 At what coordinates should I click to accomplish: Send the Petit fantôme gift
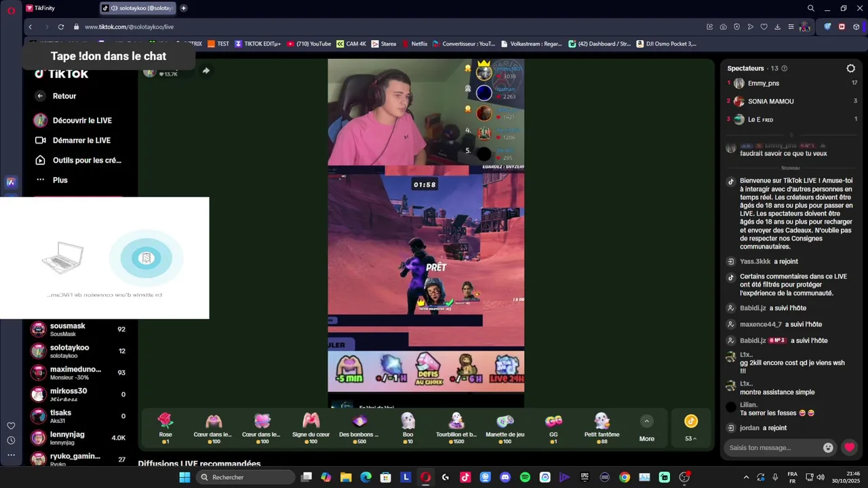coord(602,428)
